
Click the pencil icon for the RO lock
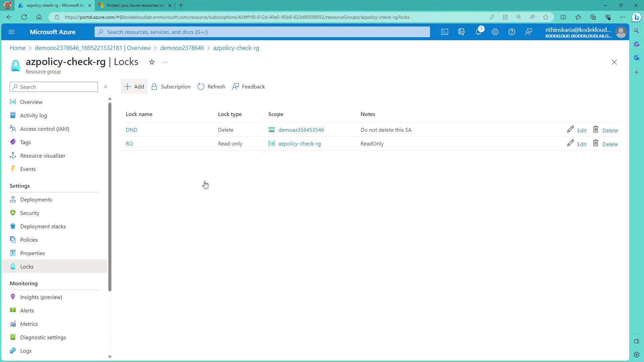click(570, 143)
